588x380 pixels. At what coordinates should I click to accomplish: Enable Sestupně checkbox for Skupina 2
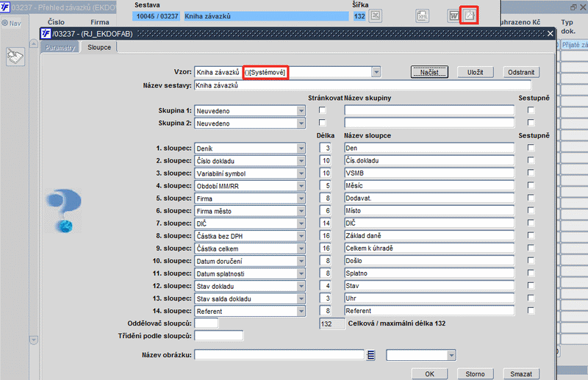pyautogui.click(x=531, y=122)
